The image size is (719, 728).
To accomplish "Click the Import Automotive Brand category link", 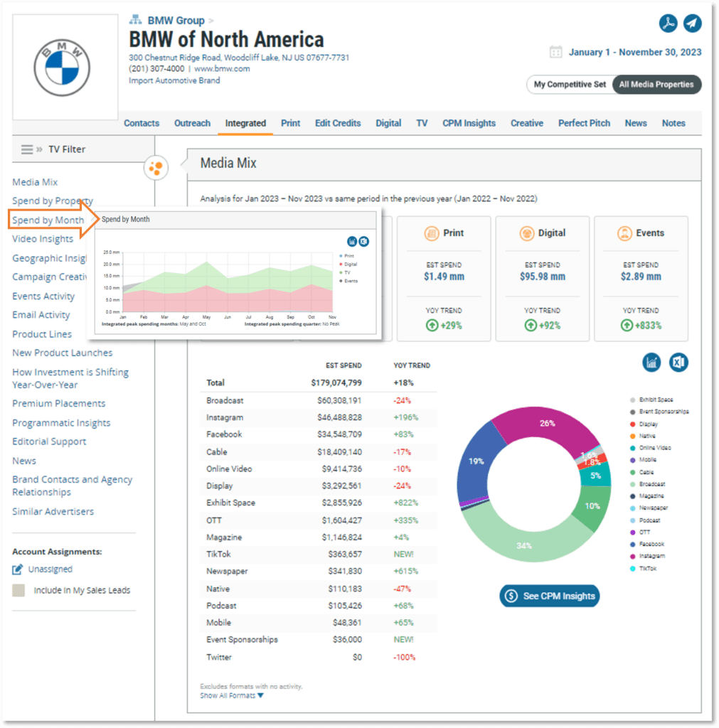I will coord(174,81).
